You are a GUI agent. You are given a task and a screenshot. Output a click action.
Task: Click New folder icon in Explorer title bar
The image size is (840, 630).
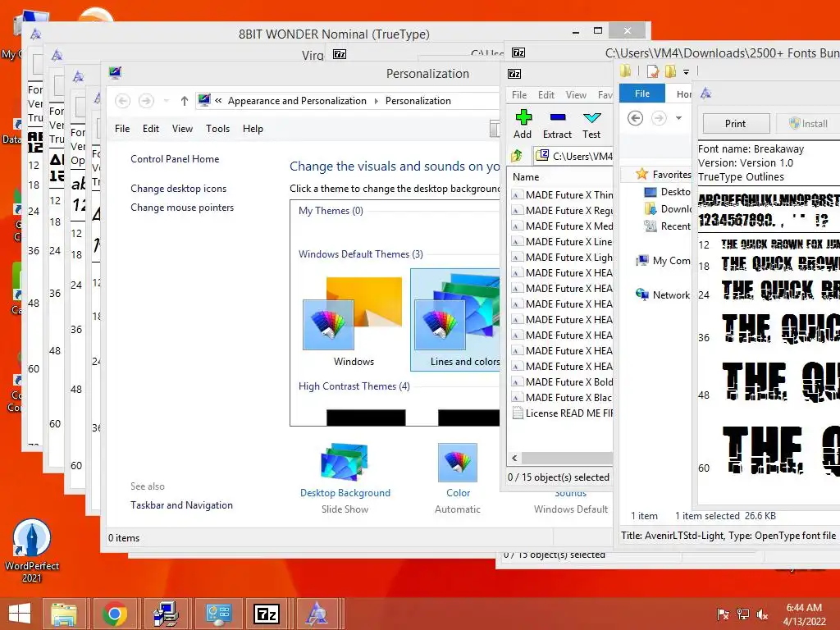(x=670, y=71)
